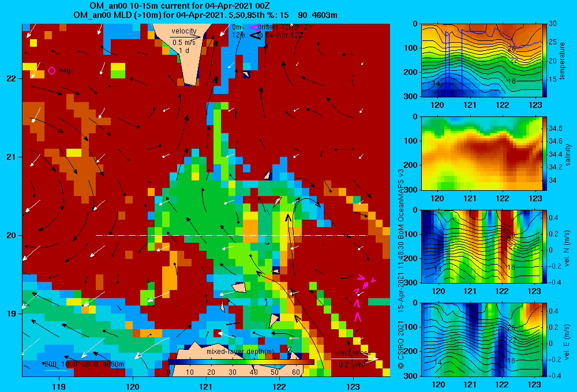Click the temperature cross-section panel
Image resolution: width=577 pixels, height=392 pixels.
(x=481, y=61)
